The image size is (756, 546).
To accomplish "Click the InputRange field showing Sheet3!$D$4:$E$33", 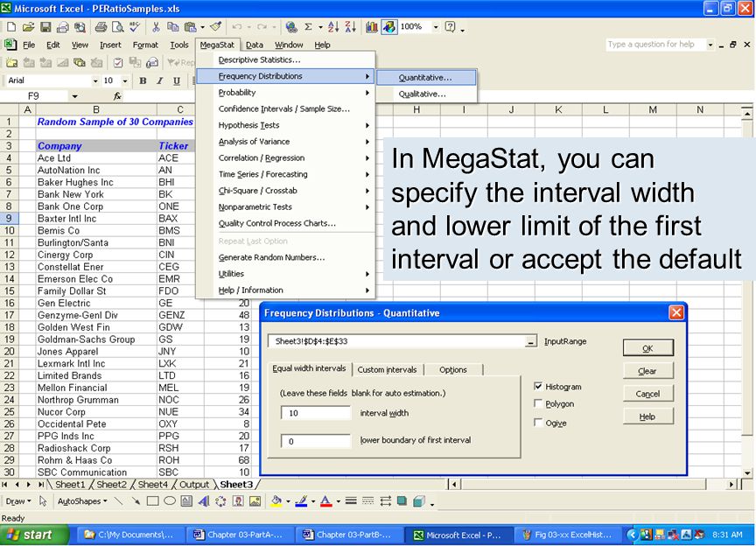I will [x=397, y=341].
